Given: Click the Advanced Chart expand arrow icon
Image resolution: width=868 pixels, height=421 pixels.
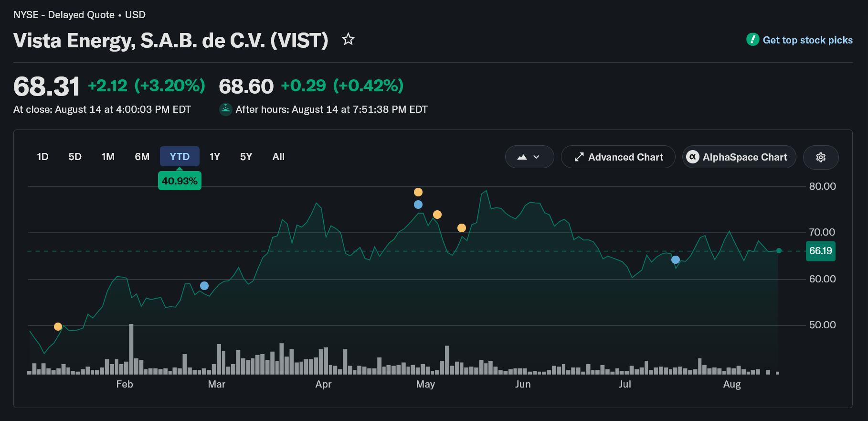Looking at the screenshot, I should pyautogui.click(x=579, y=157).
